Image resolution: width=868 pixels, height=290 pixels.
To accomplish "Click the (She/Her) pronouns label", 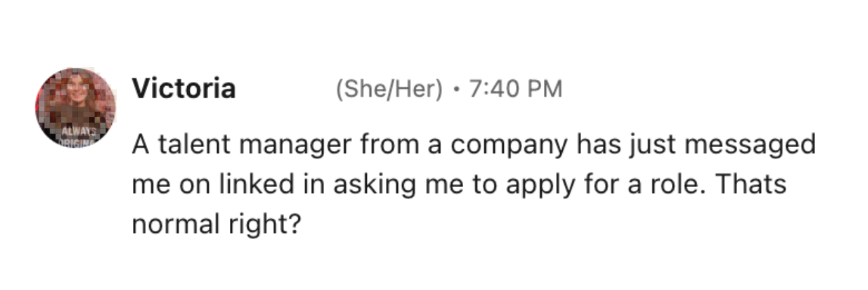I will point(389,89).
